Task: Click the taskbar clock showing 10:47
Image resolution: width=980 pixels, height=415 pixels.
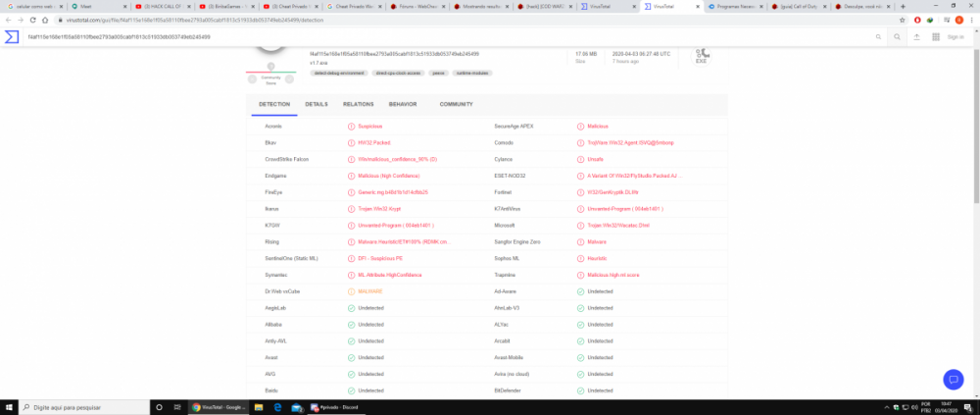Action: (x=945, y=407)
